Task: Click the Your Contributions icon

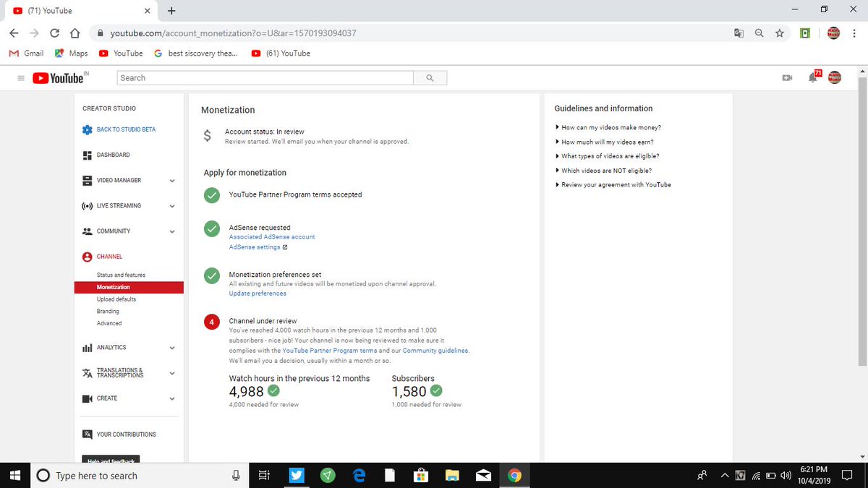Action: pos(87,435)
